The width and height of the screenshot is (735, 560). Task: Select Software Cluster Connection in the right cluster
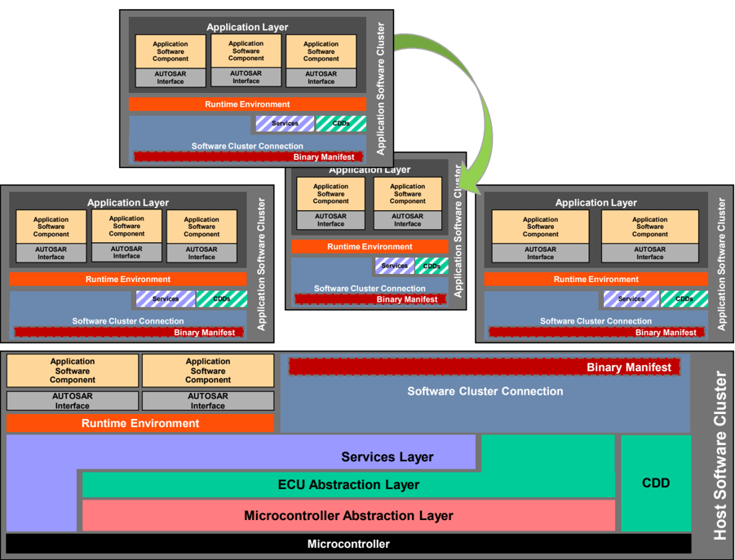(596, 320)
